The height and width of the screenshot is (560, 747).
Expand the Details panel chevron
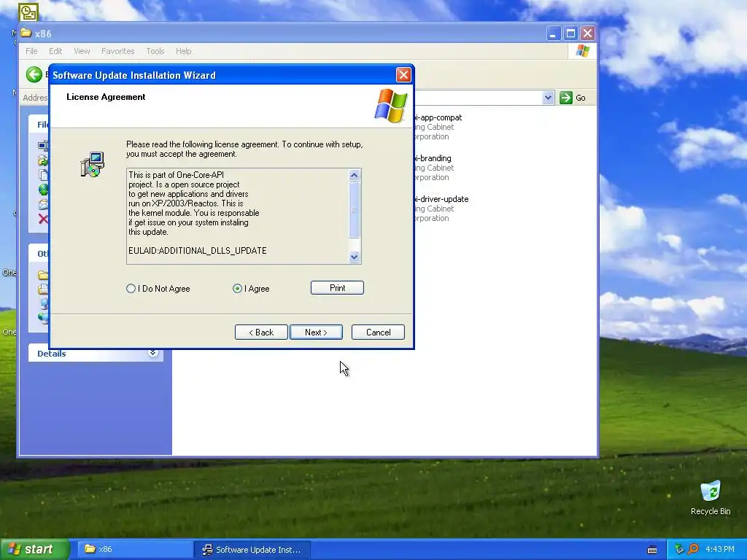pyautogui.click(x=152, y=353)
